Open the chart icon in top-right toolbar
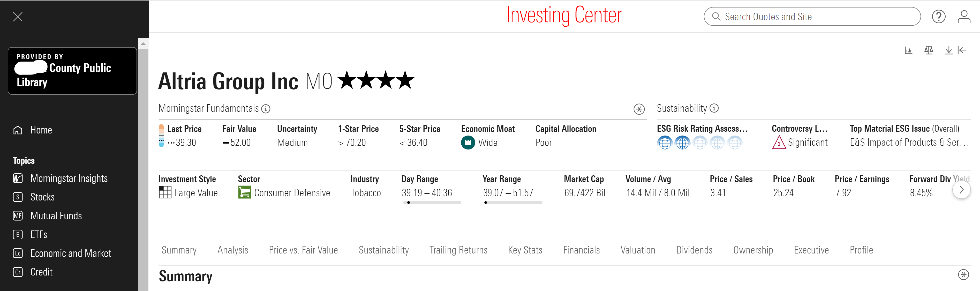The image size is (980, 291). [x=908, y=50]
